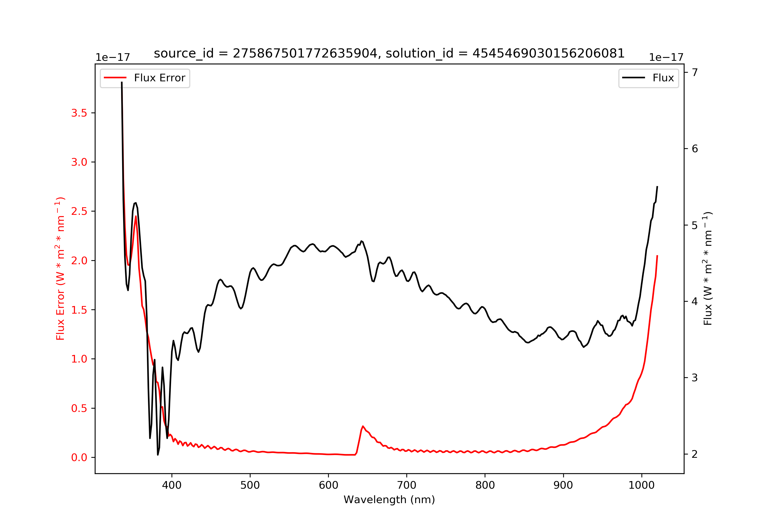Click the right 1e-17 exponent label
Image resolution: width=760 pixels, height=532 pixels.
(666, 57)
